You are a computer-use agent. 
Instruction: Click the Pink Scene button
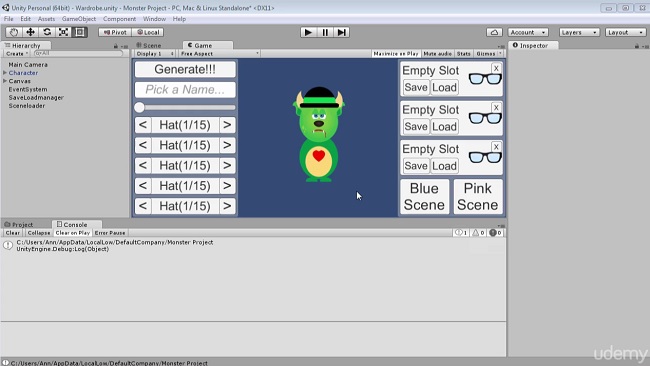[x=478, y=196]
